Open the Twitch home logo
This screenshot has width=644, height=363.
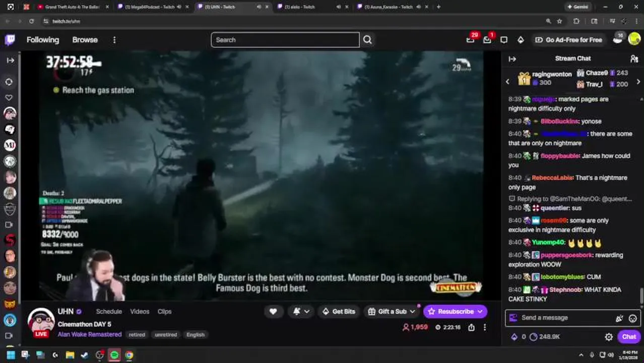coord(10,40)
